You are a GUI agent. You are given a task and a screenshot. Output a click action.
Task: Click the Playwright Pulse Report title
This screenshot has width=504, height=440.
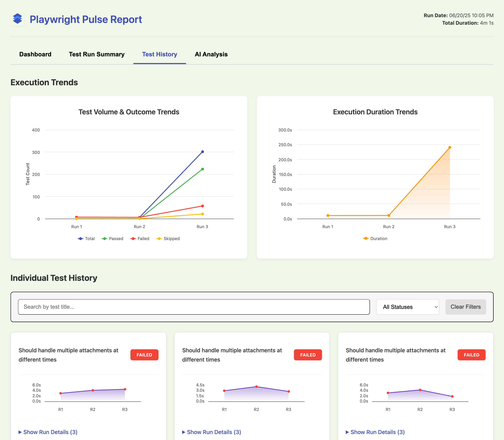[x=86, y=19]
